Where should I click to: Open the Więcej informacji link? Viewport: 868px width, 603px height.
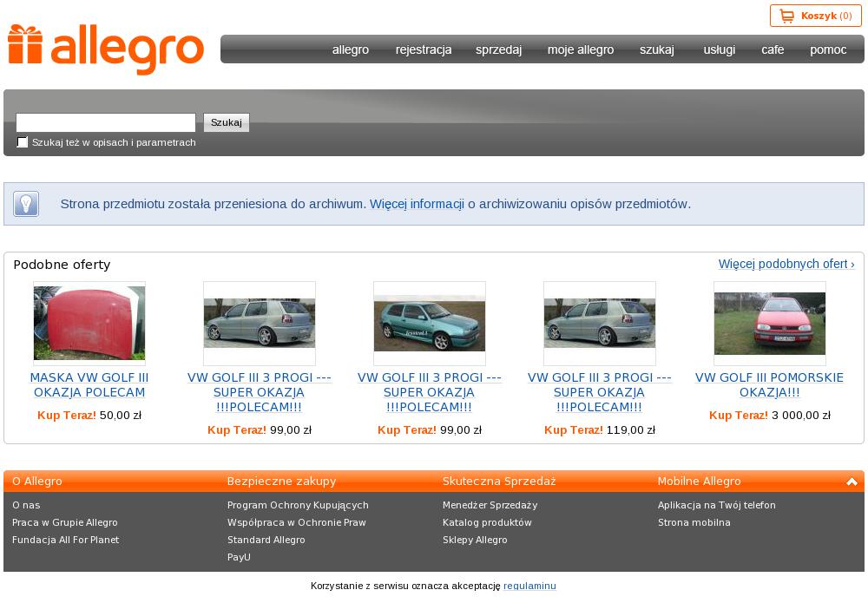pos(417,204)
